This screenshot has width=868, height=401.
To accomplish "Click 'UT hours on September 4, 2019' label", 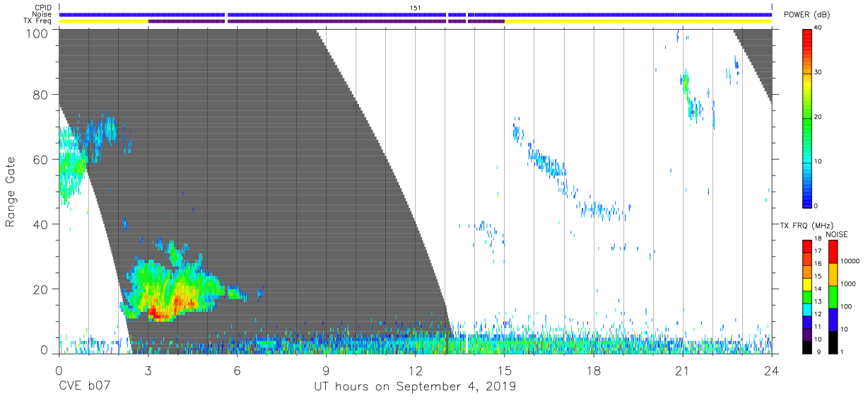I will coord(415,386).
